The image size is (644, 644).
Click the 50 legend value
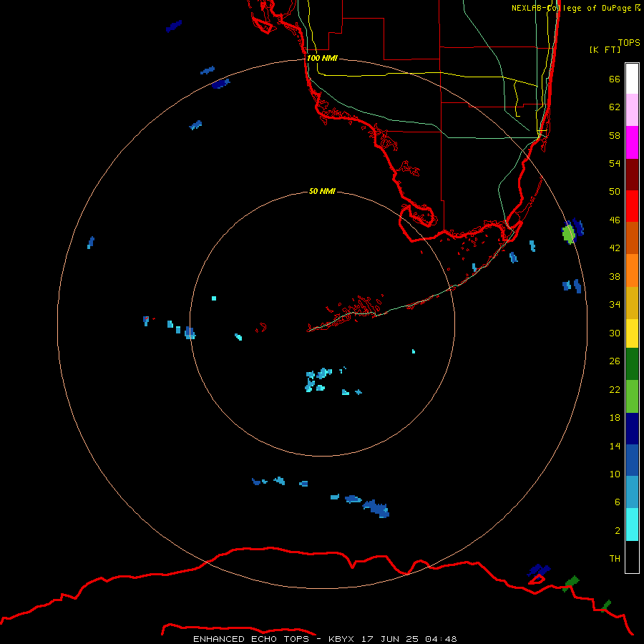615,192
